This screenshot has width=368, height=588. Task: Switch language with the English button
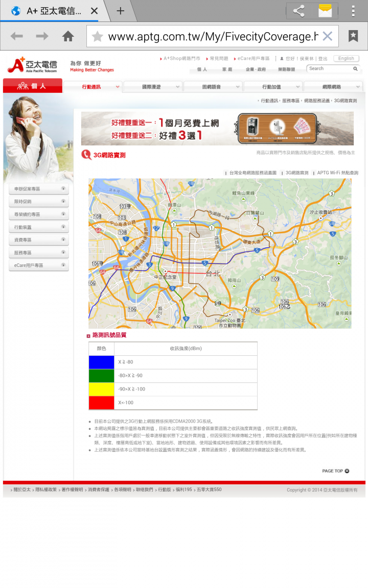click(346, 59)
